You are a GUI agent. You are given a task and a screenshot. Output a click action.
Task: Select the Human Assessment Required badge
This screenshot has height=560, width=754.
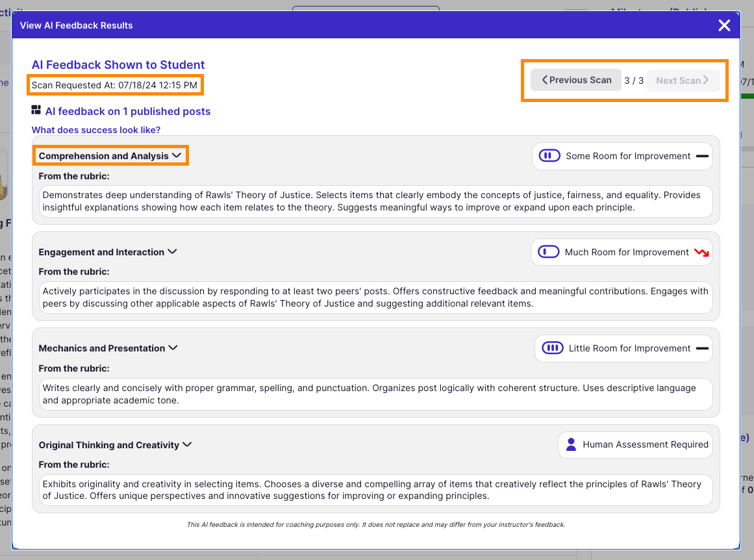(635, 445)
